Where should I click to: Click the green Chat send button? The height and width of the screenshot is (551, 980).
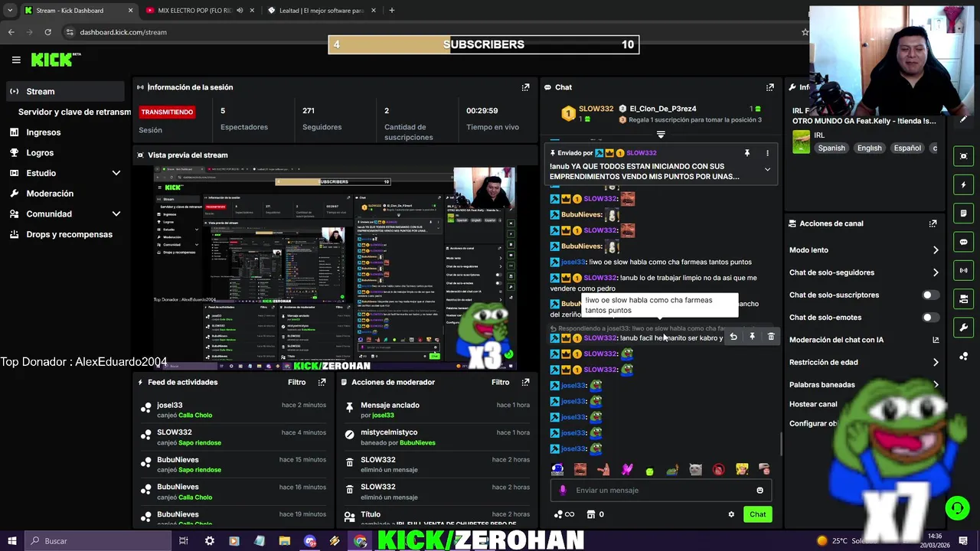757,514
